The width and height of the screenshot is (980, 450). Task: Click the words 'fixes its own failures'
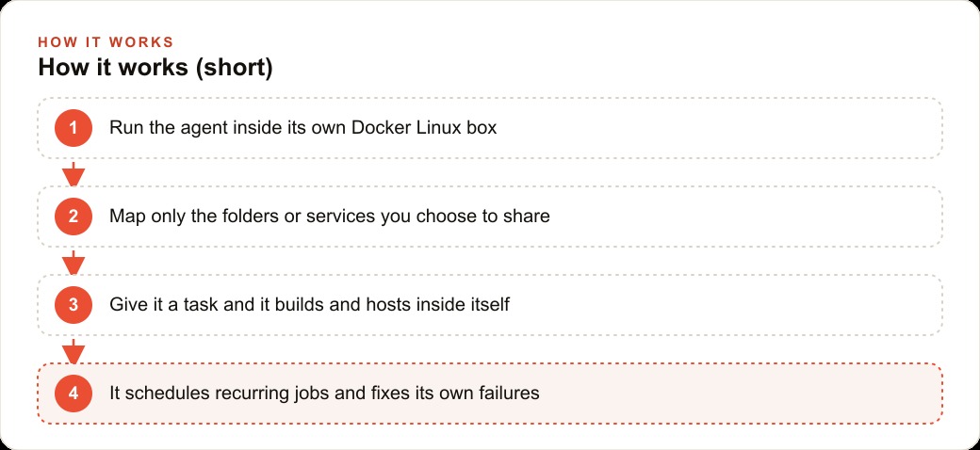pyautogui.click(x=468, y=394)
